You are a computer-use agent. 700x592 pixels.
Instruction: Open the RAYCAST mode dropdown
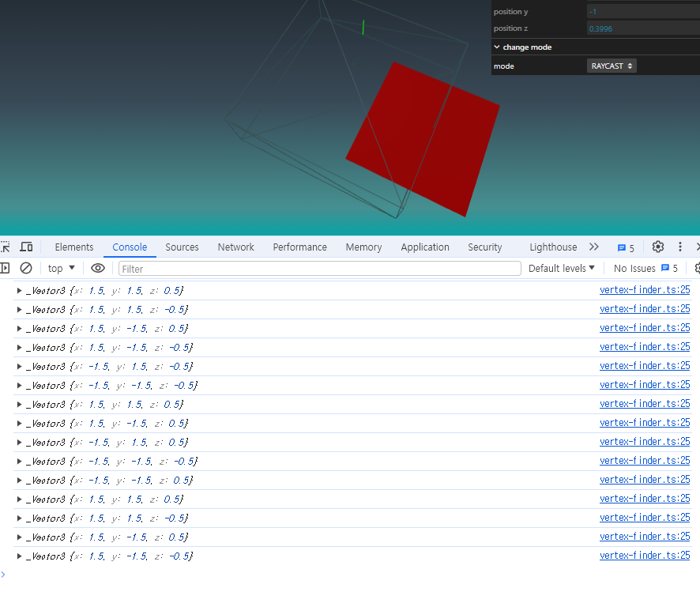(x=612, y=66)
